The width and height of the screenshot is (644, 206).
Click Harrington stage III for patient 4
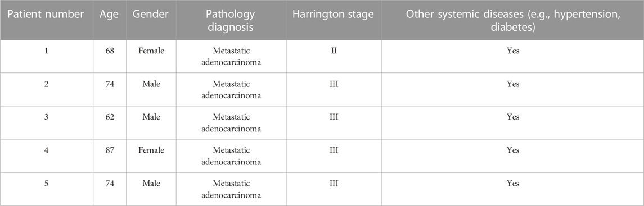(334, 150)
